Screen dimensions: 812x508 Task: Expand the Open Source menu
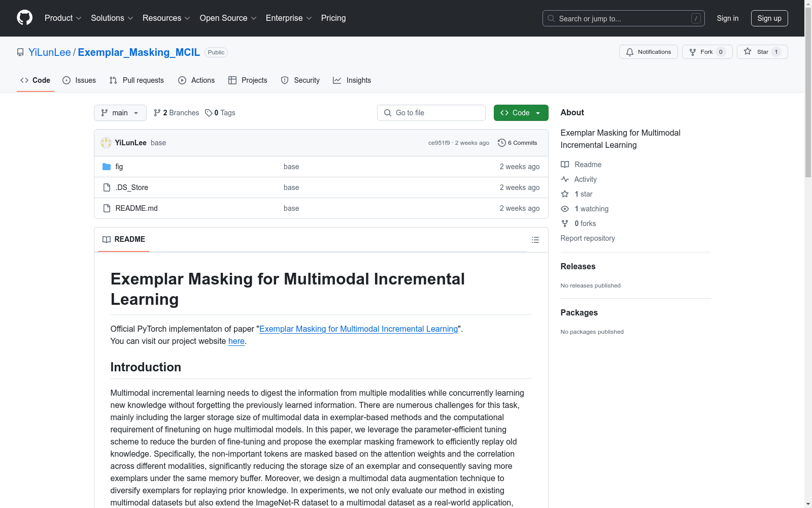click(228, 18)
